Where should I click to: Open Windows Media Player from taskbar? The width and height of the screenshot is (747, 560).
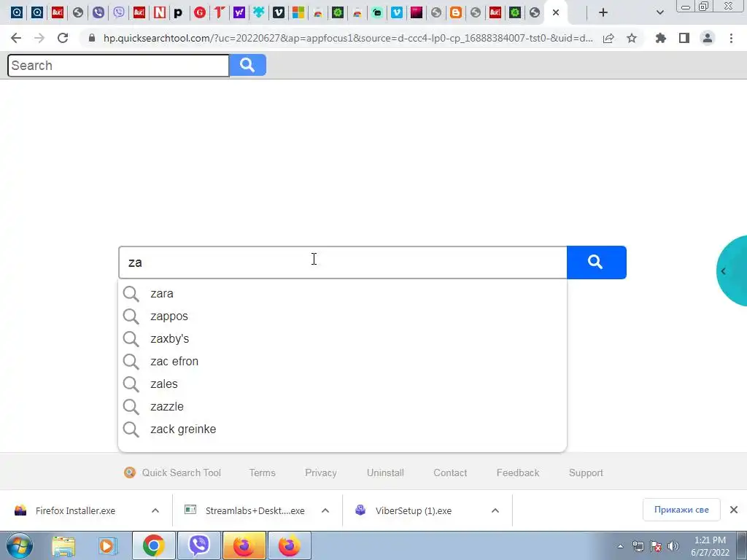point(108,546)
